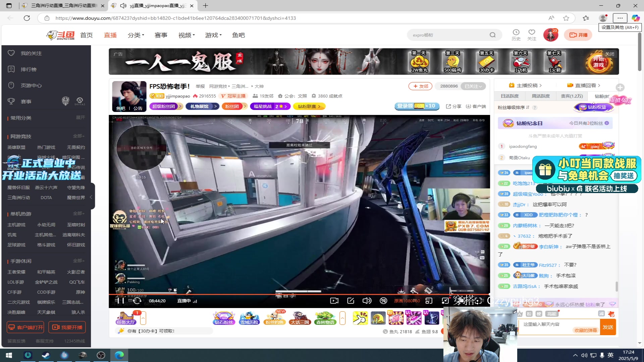Open the 历史 history clock icon
This screenshot has width=644, height=362.
[516, 35]
